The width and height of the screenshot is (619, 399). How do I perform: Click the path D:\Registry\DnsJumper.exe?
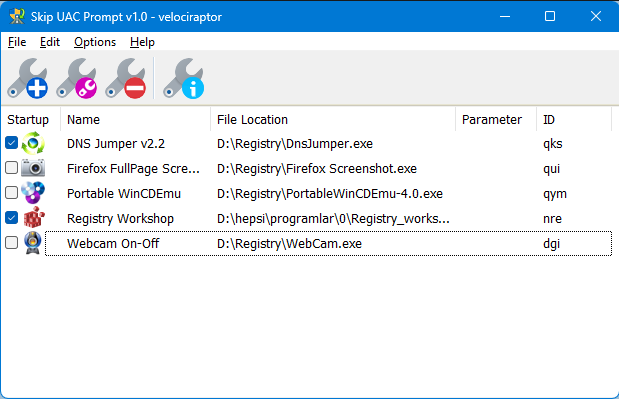[x=295, y=144]
